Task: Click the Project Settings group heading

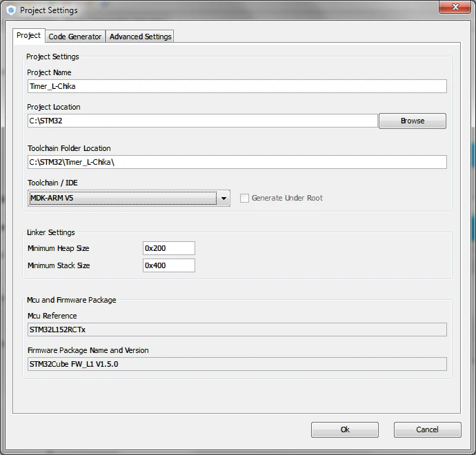Action: point(52,57)
